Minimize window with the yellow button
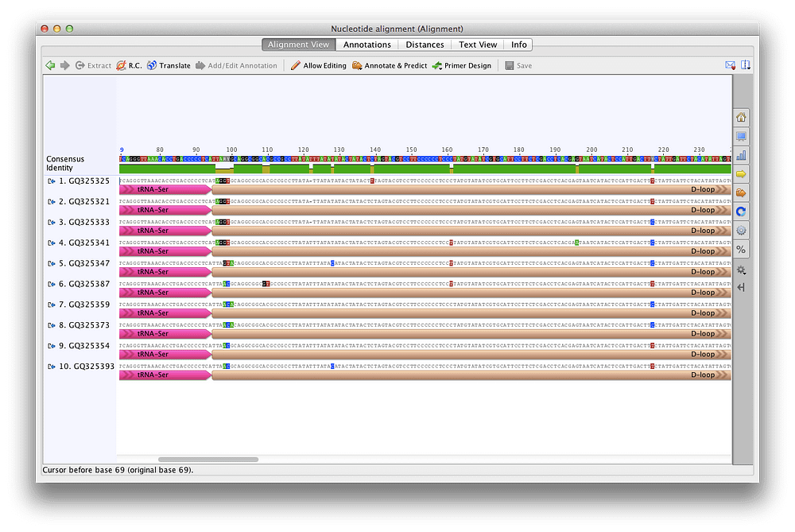The height and width of the screenshot is (532, 795). pos(56,29)
